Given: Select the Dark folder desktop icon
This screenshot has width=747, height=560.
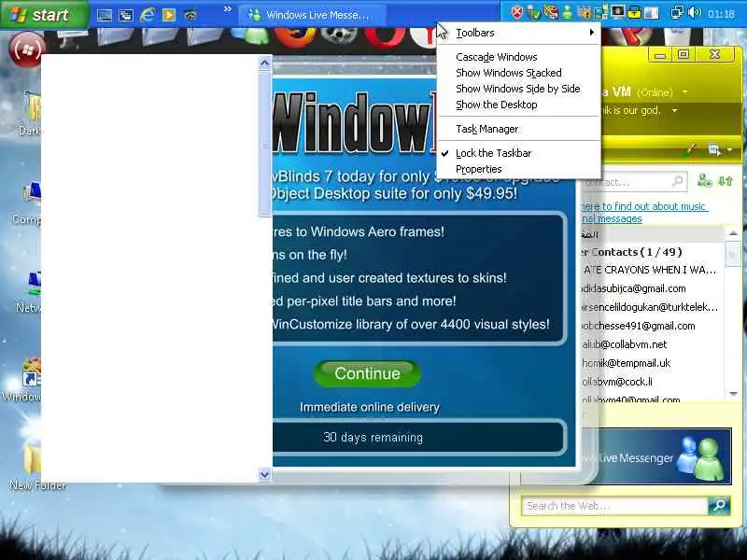Looking at the screenshot, I should (x=30, y=114).
